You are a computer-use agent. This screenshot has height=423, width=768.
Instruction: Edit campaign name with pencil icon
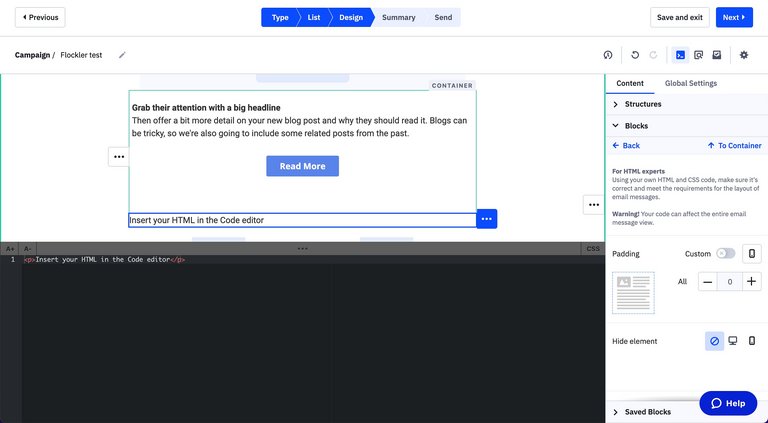tap(122, 55)
